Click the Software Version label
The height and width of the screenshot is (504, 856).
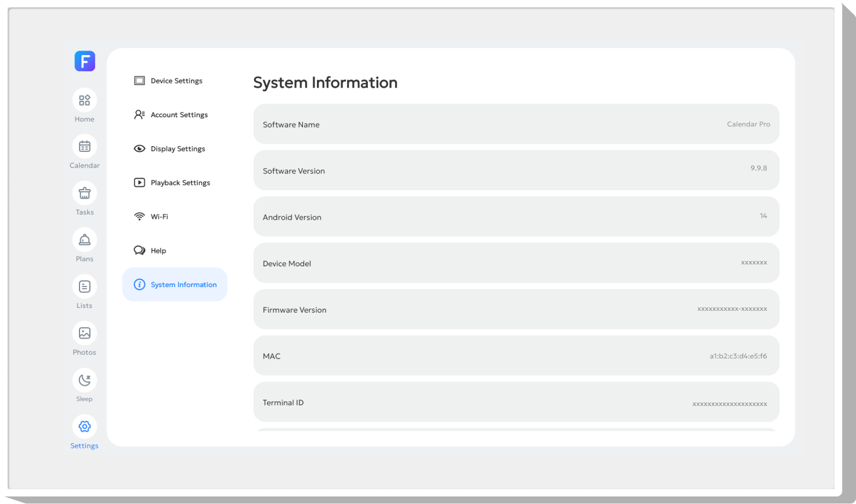pyautogui.click(x=294, y=171)
